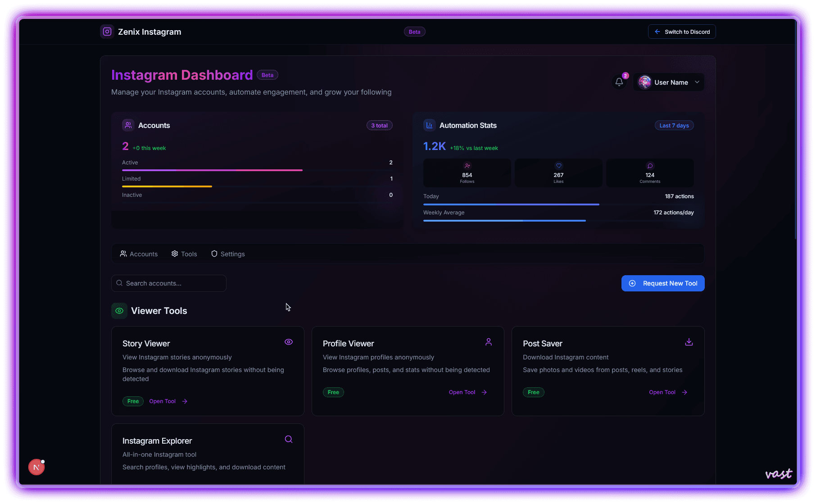Screen dimensions: 816x504
Task: Open the Post Saver tool link
Action: coord(668,392)
